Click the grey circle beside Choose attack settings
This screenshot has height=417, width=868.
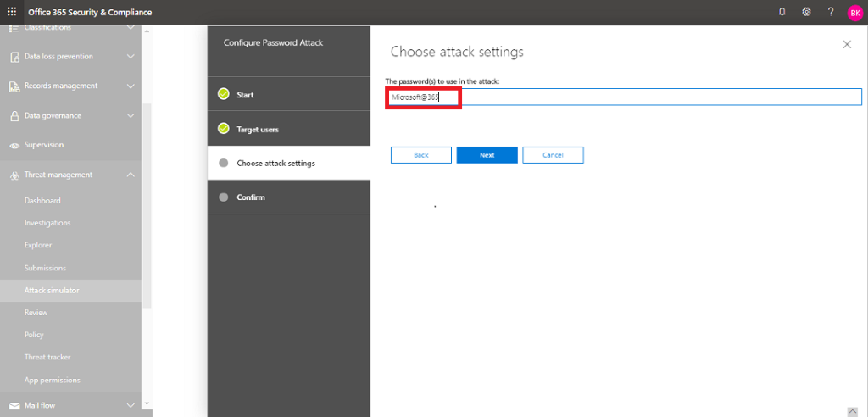(x=224, y=163)
